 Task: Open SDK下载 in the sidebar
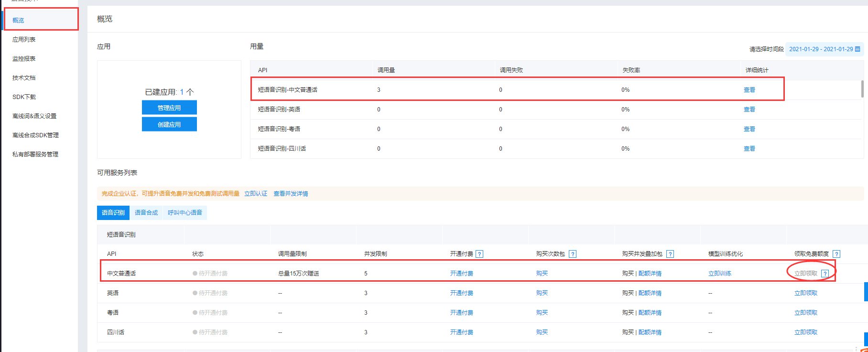click(24, 97)
